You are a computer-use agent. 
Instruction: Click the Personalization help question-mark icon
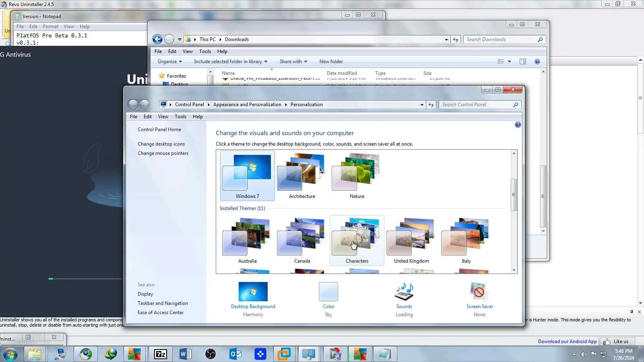[518, 125]
